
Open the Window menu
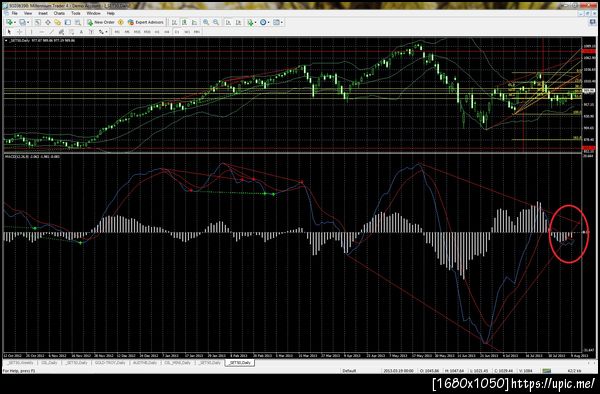click(93, 13)
